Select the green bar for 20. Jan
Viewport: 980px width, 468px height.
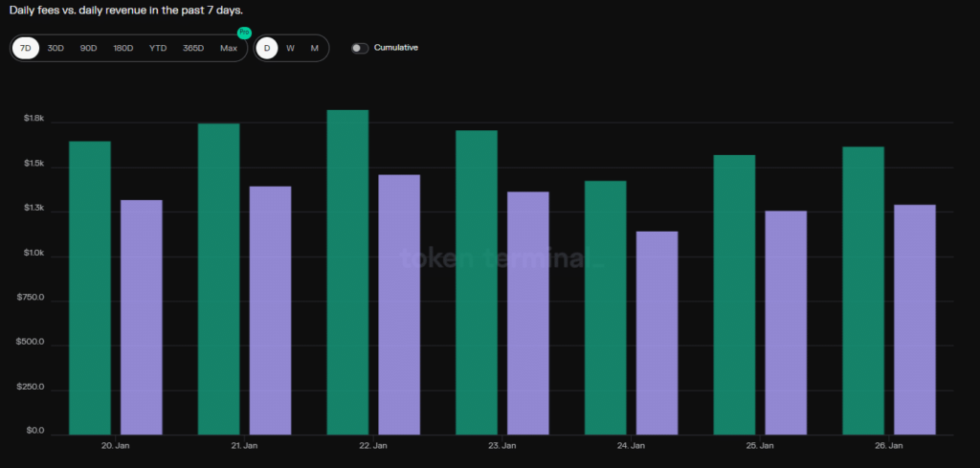90,288
